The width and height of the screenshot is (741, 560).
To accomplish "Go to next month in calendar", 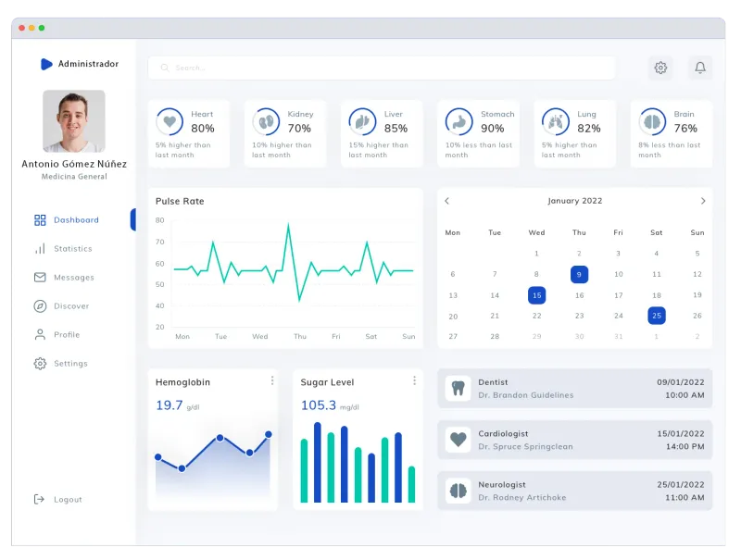I will point(703,201).
